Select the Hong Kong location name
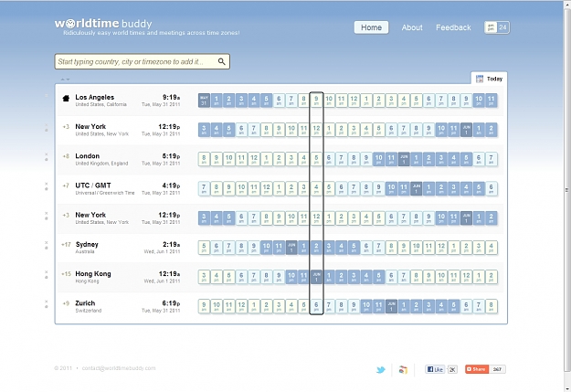Viewport: 571px width, 392px height. click(x=93, y=274)
